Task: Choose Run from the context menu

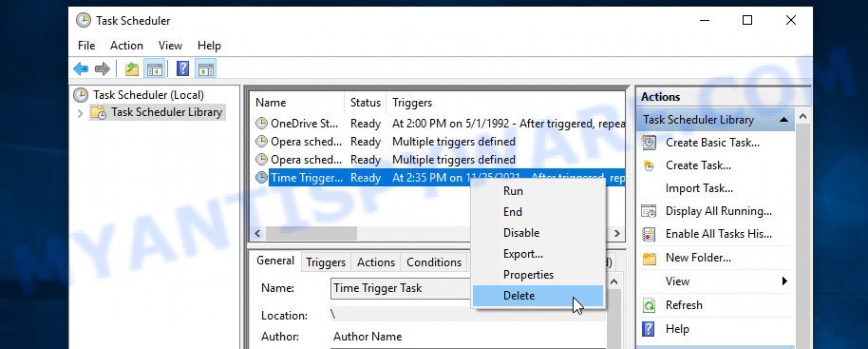Action: (538, 191)
